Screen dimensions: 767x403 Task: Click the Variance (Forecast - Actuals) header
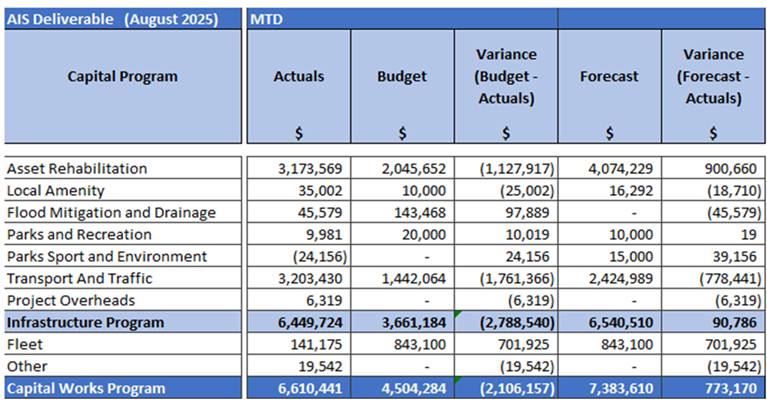[x=714, y=86]
